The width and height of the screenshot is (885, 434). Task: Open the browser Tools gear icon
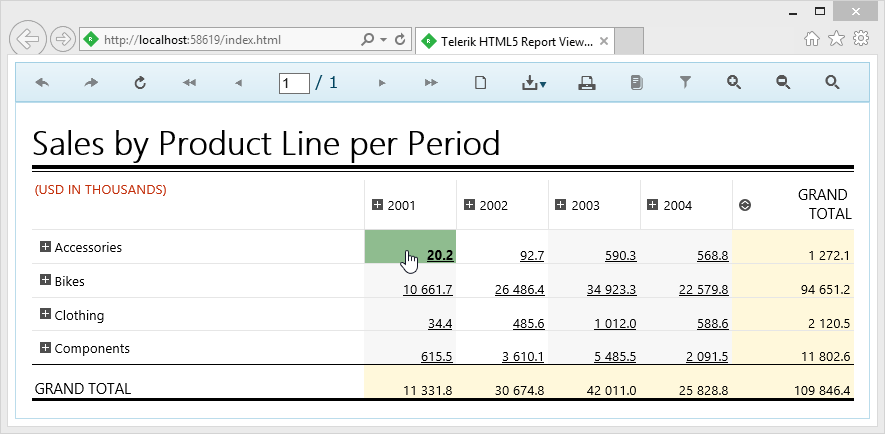[861, 38]
